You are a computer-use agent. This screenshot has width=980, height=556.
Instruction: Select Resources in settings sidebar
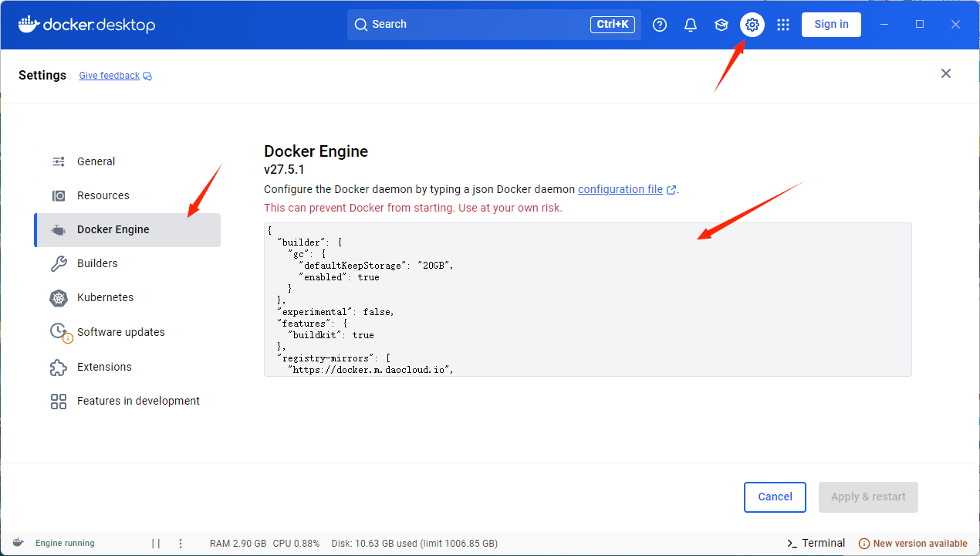coord(127,195)
